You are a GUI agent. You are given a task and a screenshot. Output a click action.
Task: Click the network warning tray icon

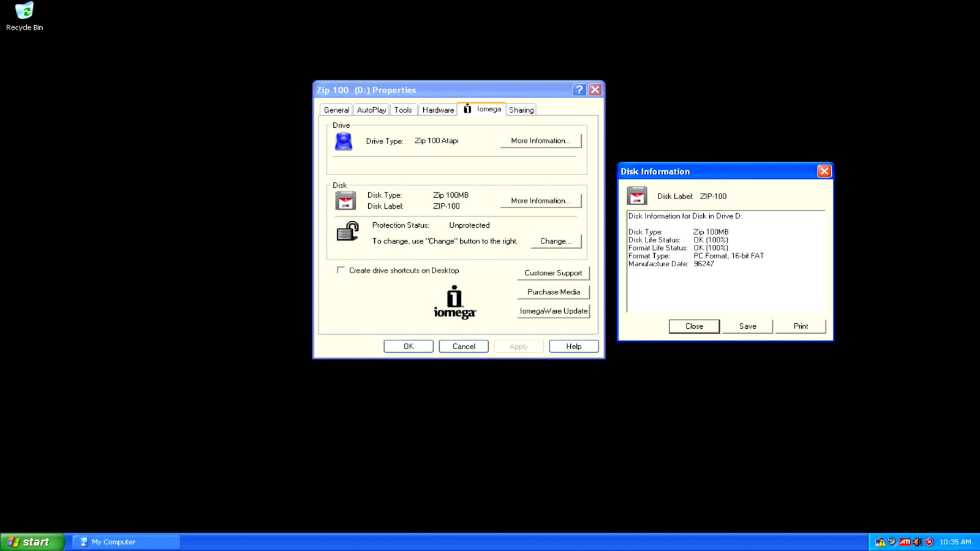tap(880, 542)
